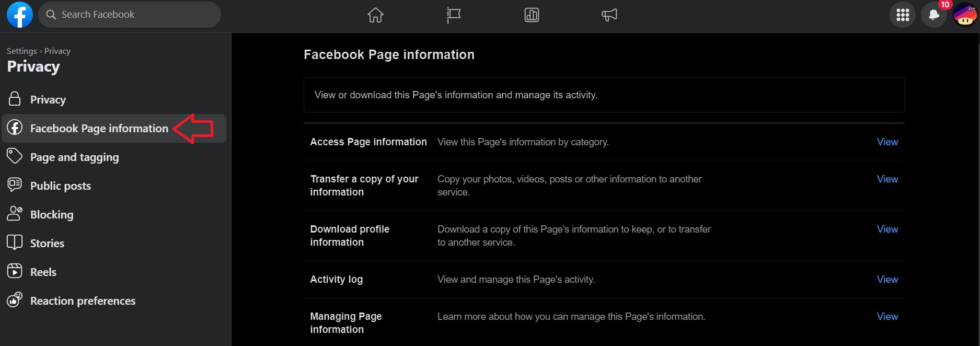The image size is (980, 346).
Task: Open Page and tagging settings
Action: [114, 157]
